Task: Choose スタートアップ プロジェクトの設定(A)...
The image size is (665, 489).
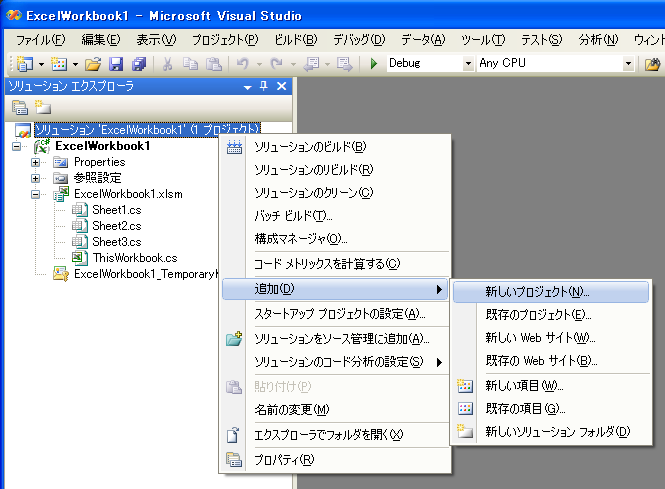Action: point(335,314)
